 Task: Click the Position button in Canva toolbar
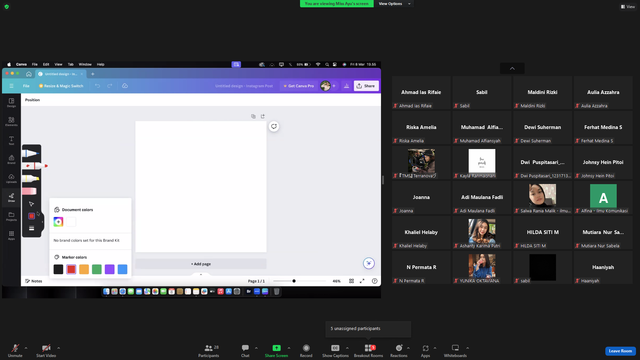(32, 100)
